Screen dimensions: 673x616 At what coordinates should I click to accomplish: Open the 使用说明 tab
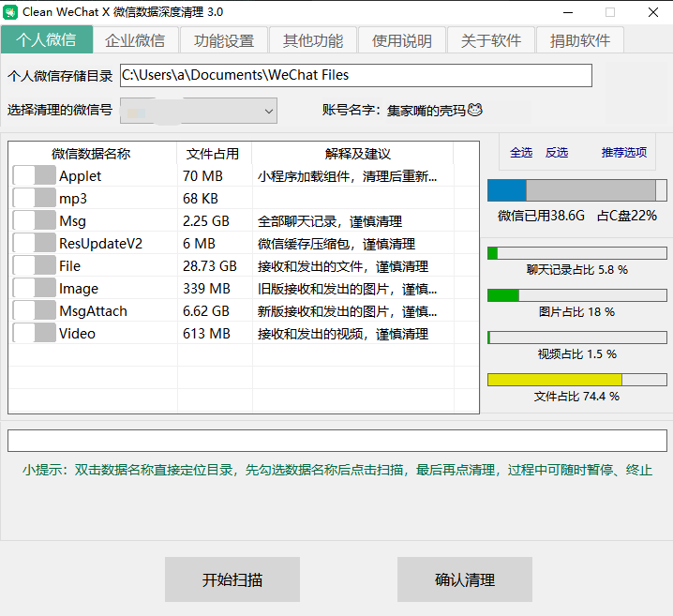coord(402,40)
